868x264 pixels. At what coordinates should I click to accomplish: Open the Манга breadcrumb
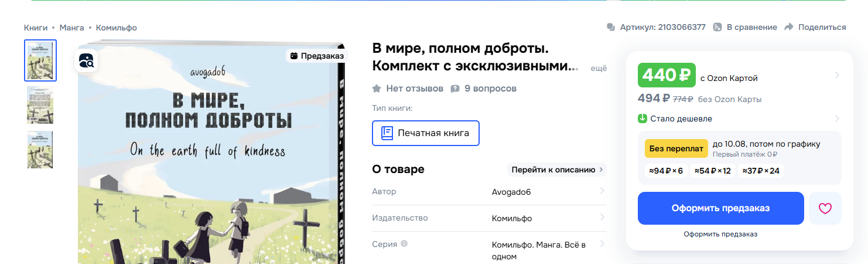tap(71, 28)
